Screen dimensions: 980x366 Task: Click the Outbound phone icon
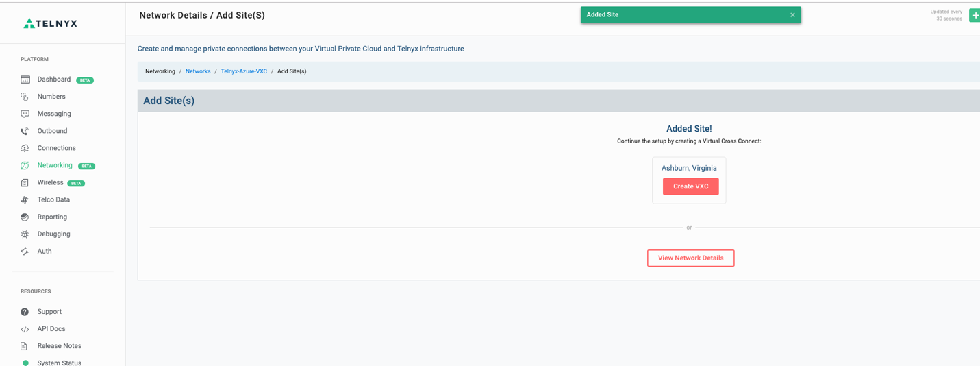click(25, 131)
